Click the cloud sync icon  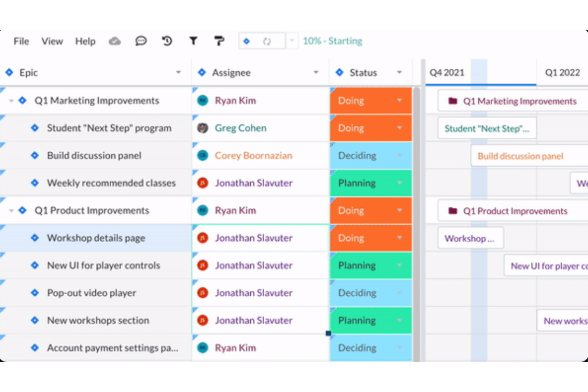115,41
